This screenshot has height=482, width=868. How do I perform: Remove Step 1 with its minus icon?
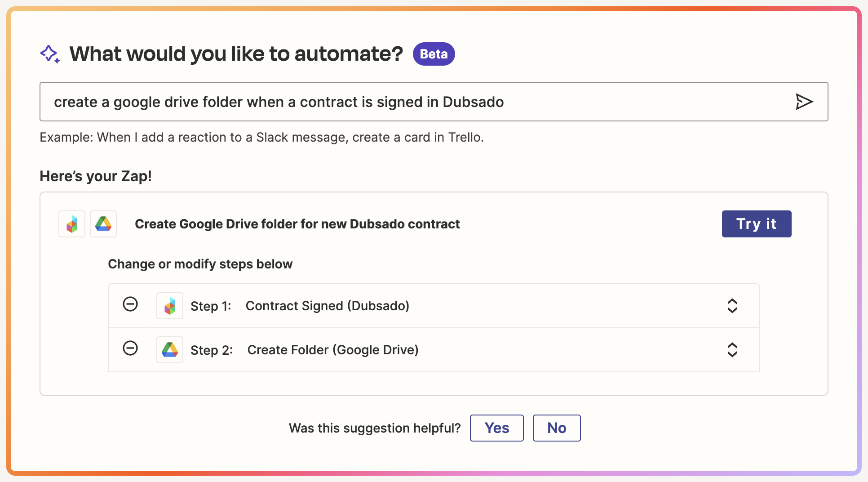(130, 304)
